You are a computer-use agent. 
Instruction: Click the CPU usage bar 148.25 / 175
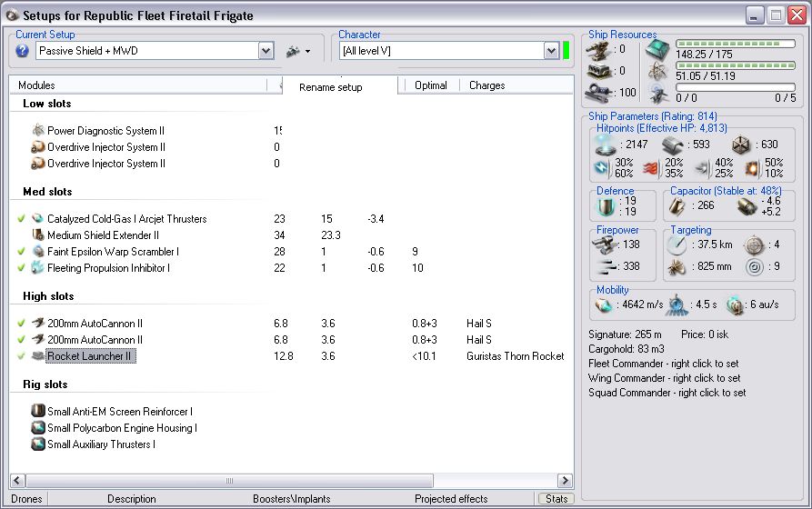(736, 44)
